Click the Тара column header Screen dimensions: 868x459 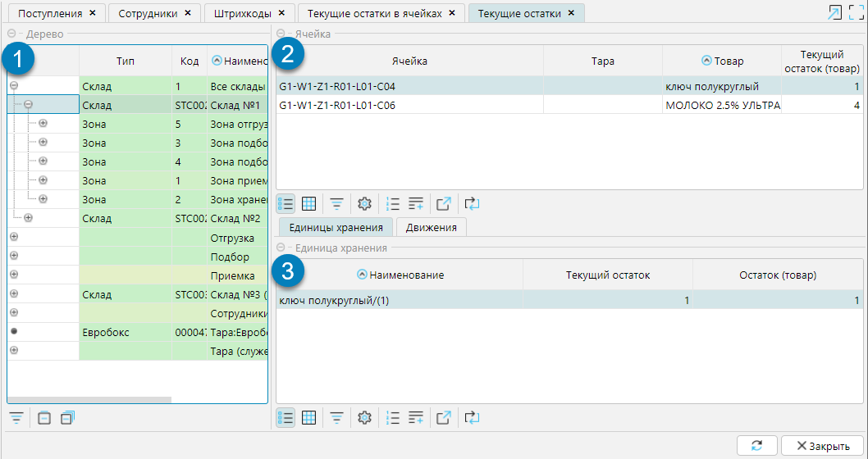(x=603, y=61)
